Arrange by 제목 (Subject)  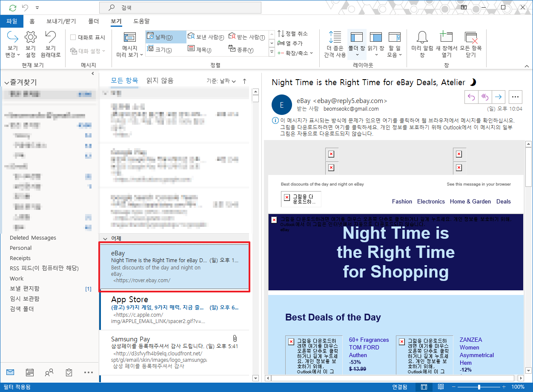(206, 49)
